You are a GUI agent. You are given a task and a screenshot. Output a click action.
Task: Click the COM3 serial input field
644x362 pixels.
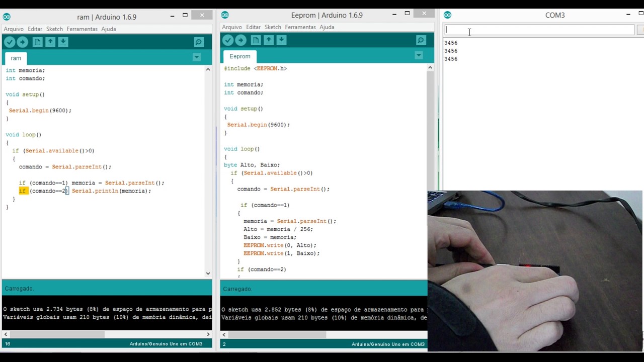point(539,30)
